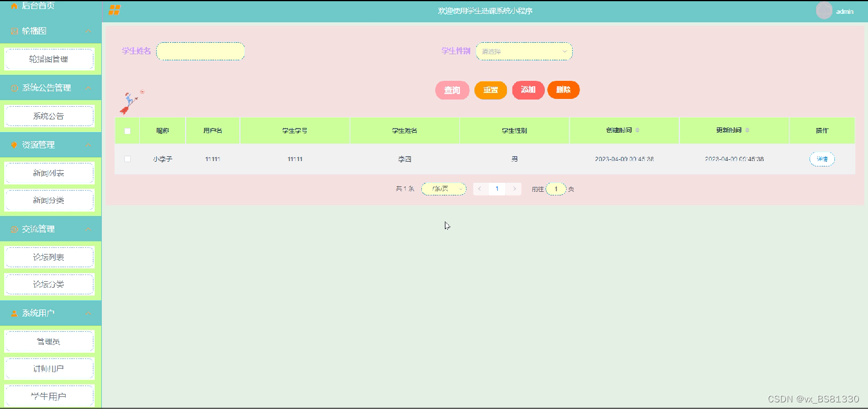The image size is (868, 409).
Task: Collapse the 系统用户 menu chevron
Action: pos(88,314)
